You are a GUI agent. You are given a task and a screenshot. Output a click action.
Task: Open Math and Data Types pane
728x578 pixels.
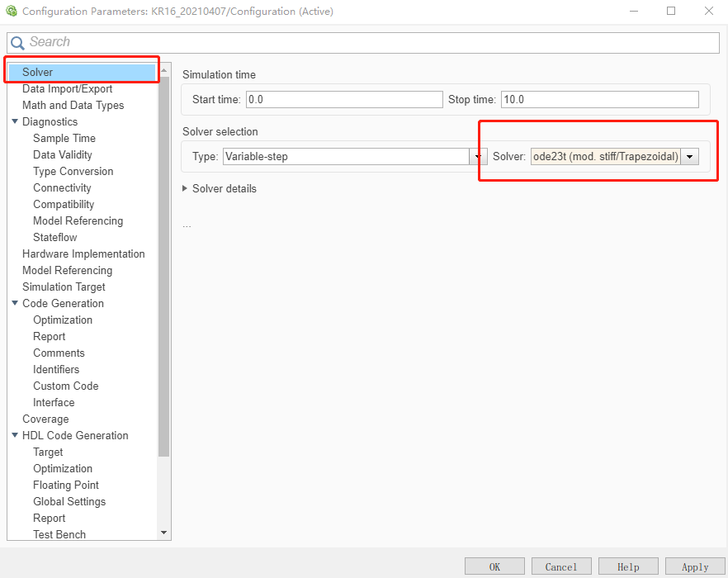click(x=73, y=106)
